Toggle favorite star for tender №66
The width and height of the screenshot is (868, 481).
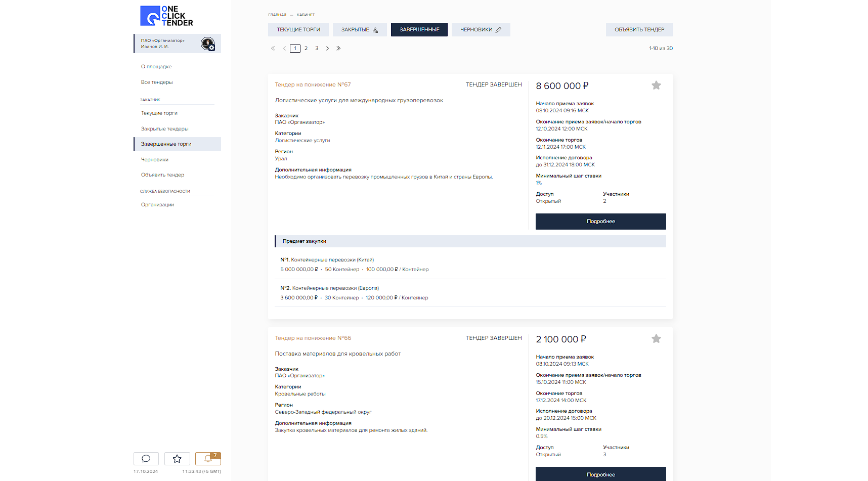coord(656,339)
